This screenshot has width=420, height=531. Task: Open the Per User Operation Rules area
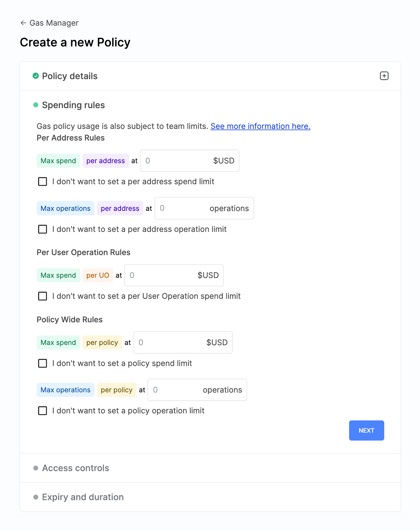pos(83,252)
